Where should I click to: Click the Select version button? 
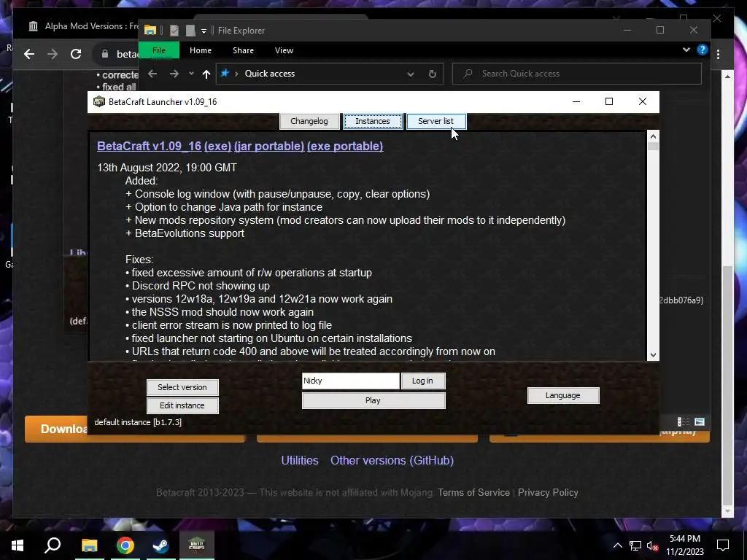182,387
